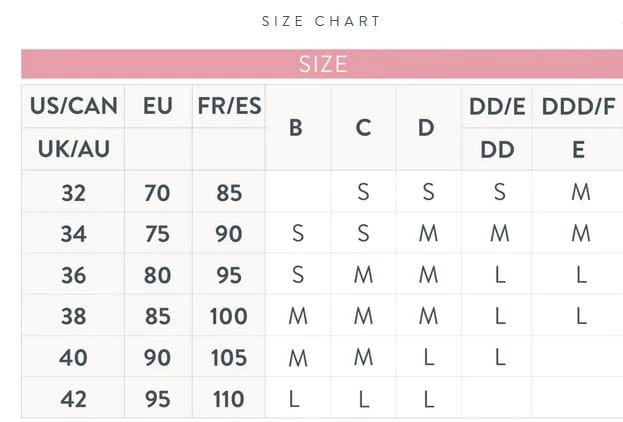Viewport: 623px width, 422px height.
Task: Click the pink SIZE header bar
Action: tap(322, 64)
